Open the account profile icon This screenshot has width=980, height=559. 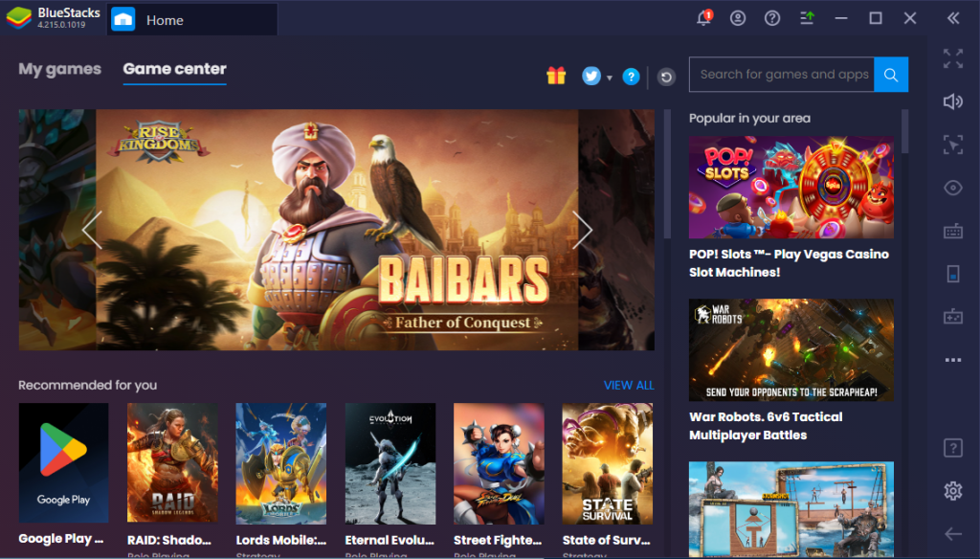[738, 18]
